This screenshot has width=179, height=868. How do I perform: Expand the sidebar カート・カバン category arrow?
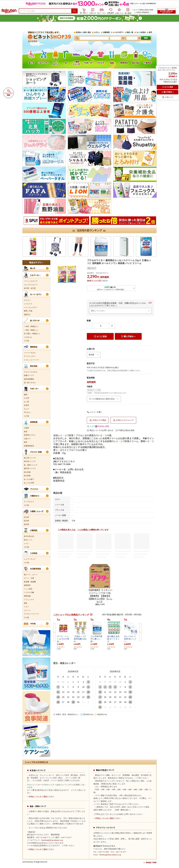47,294
